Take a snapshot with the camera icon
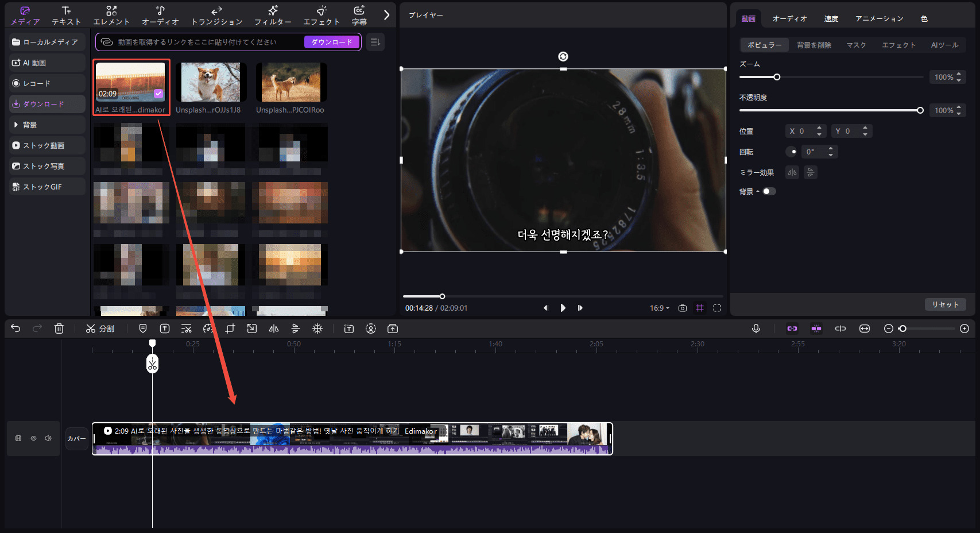980x533 pixels. [x=682, y=308]
